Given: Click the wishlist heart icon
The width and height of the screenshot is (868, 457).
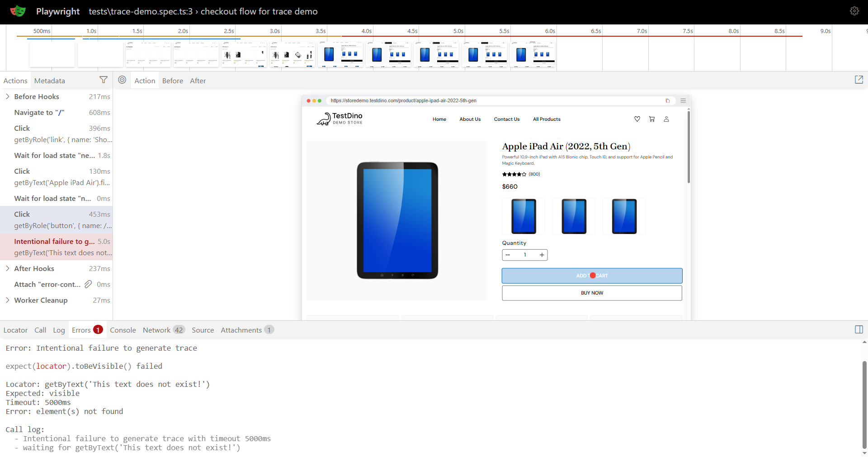Looking at the screenshot, I should click(x=637, y=119).
